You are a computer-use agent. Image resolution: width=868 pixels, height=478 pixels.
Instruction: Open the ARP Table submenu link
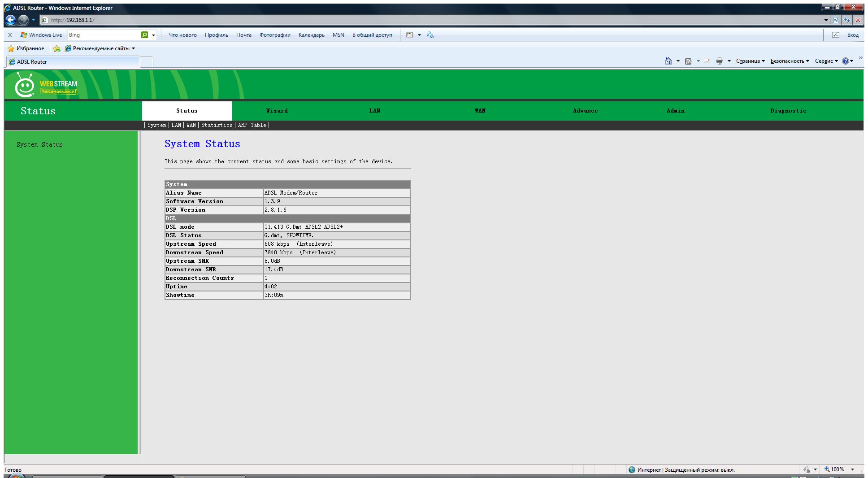252,125
